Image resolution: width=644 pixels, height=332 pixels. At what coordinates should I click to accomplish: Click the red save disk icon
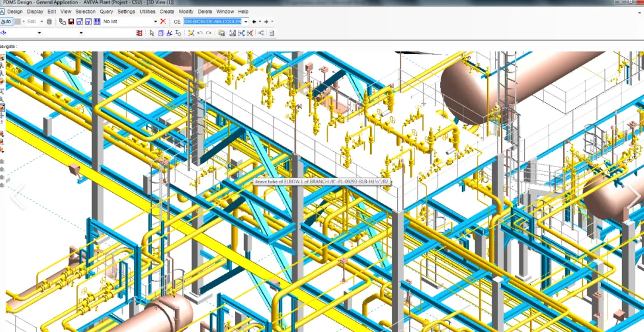point(71,21)
